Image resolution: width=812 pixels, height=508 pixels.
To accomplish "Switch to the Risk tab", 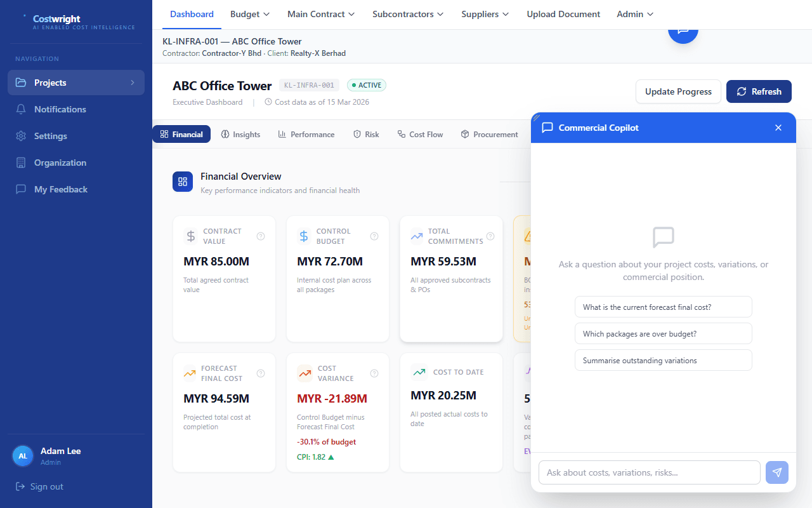I will (366, 134).
